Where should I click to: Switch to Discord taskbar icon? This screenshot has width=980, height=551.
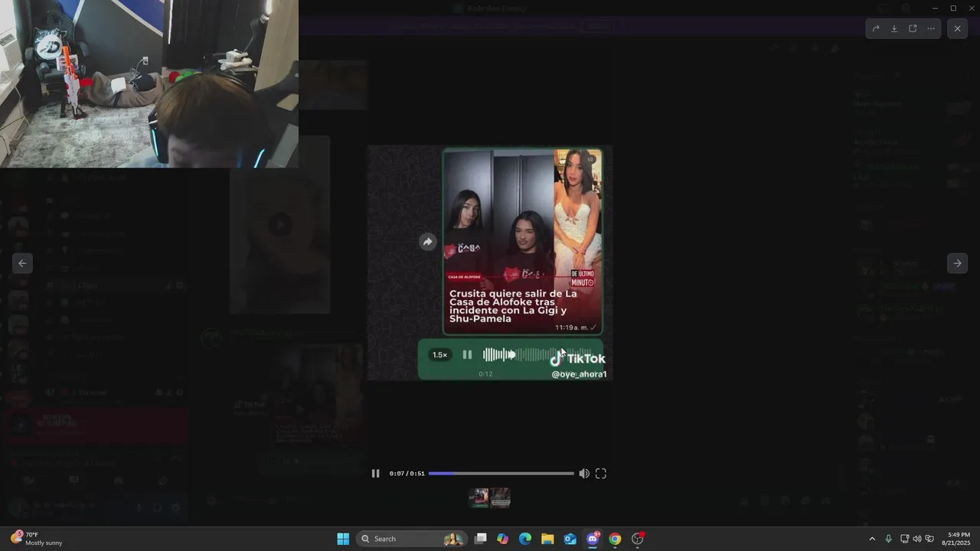click(593, 539)
